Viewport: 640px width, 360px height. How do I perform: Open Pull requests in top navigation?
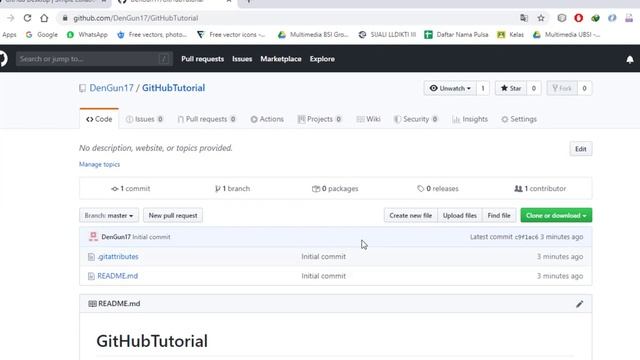tap(202, 59)
